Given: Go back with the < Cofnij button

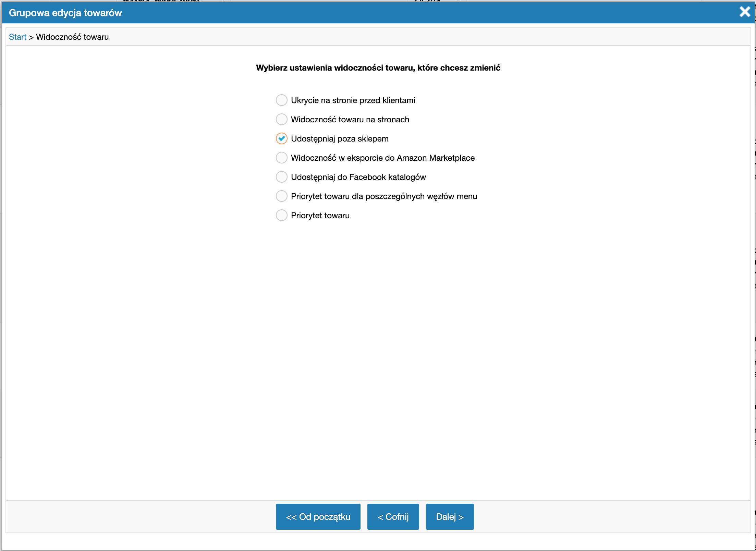Looking at the screenshot, I should pyautogui.click(x=393, y=517).
